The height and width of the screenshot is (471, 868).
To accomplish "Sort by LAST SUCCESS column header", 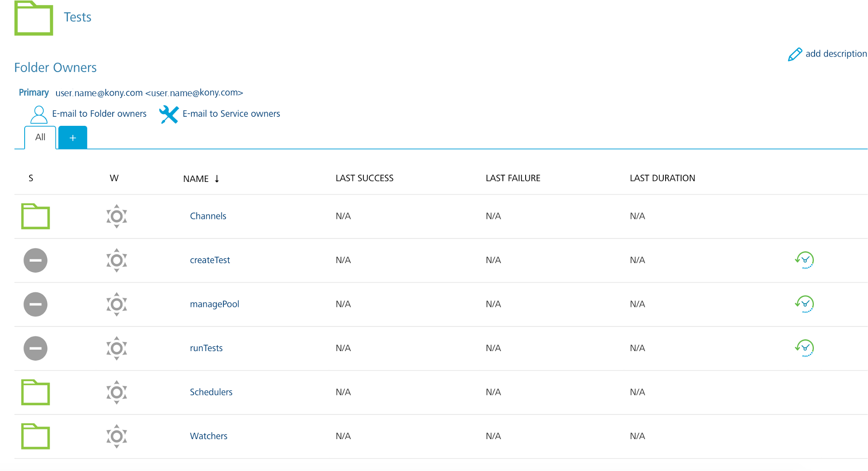I will tap(364, 178).
